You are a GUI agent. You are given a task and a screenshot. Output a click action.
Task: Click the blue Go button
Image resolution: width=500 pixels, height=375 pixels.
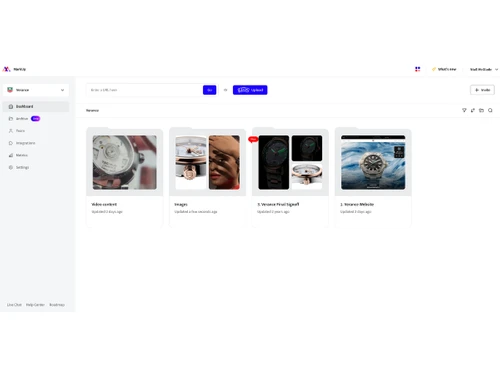(x=210, y=90)
